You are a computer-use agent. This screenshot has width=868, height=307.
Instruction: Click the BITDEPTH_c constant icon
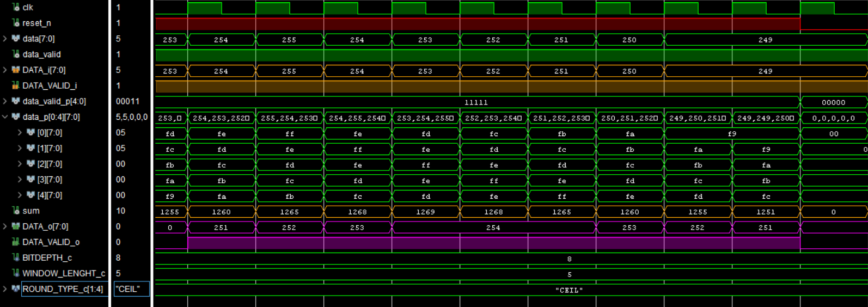coord(16,257)
